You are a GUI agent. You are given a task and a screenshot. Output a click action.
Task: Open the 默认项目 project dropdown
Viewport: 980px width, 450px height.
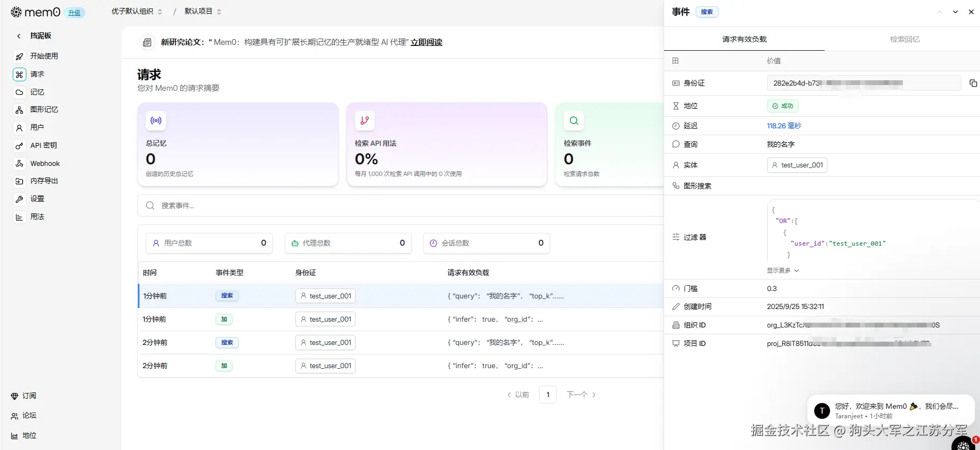tap(202, 11)
